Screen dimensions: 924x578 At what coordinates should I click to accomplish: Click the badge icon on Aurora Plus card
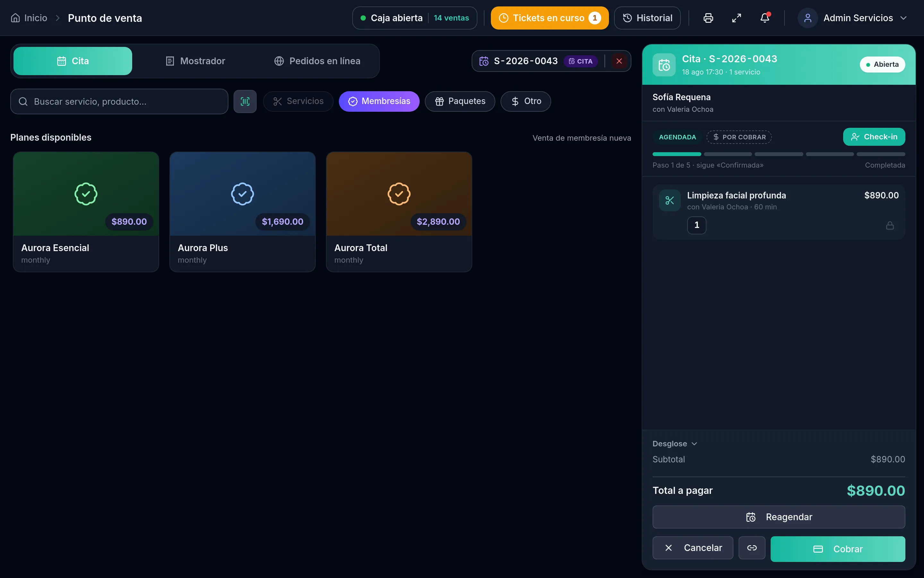243,194
